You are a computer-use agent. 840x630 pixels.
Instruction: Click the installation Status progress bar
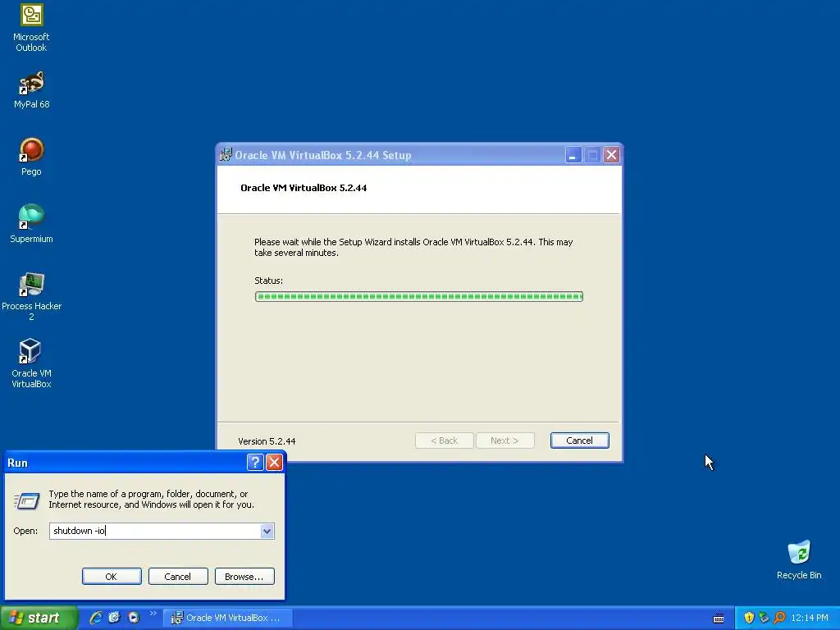tap(419, 297)
